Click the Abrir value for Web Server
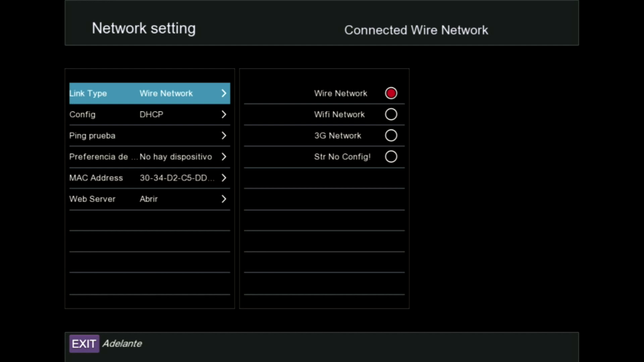Screen dimensions: 644x362 149,199
